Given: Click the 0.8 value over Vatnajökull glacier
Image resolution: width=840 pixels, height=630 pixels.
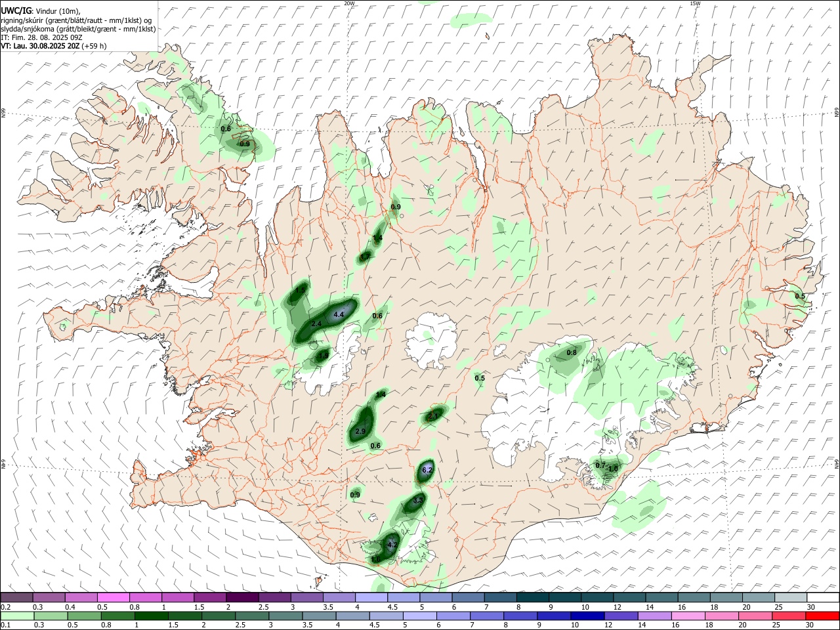Looking at the screenshot, I should [x=572, y=352].
